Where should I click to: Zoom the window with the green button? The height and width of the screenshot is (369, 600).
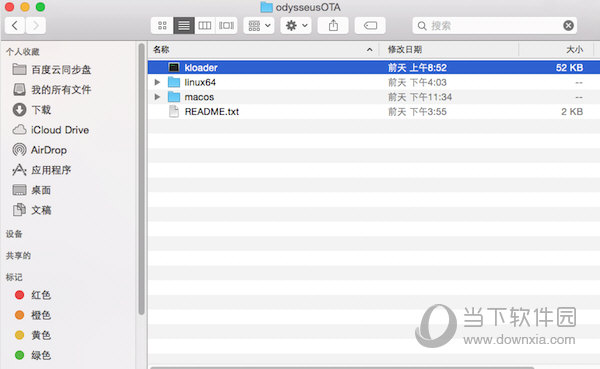pyautogui.click(x=40, y=7)
